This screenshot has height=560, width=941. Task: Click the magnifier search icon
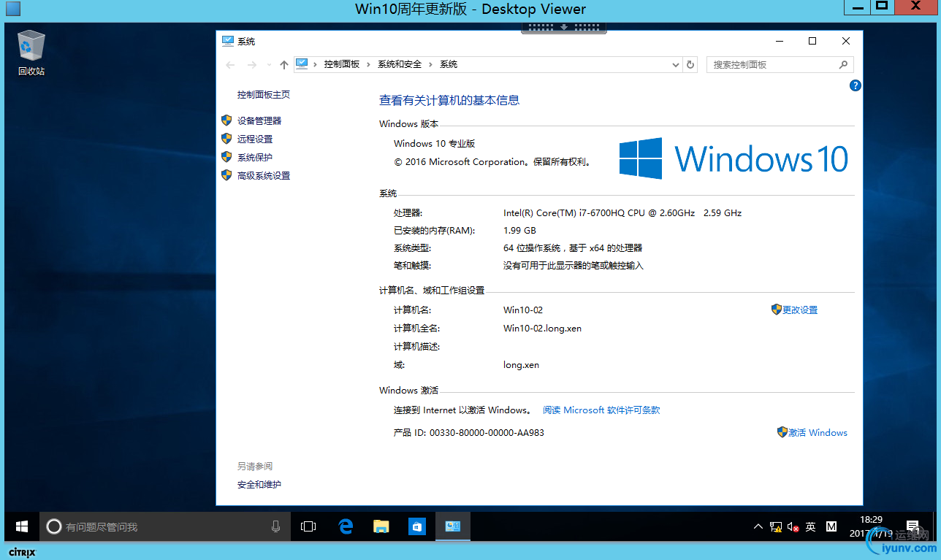coord(843,64)
